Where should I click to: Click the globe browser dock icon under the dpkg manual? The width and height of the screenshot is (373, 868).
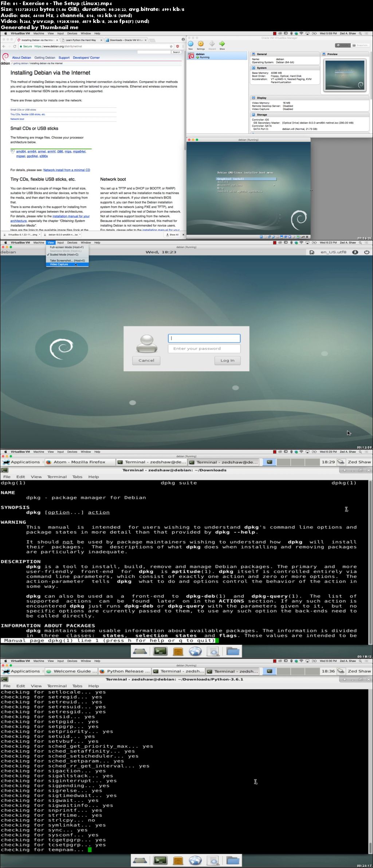point(195,651)
